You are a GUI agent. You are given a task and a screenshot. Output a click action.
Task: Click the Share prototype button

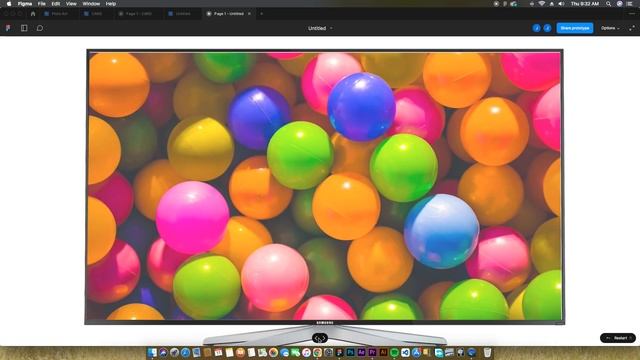coord(575,28)
